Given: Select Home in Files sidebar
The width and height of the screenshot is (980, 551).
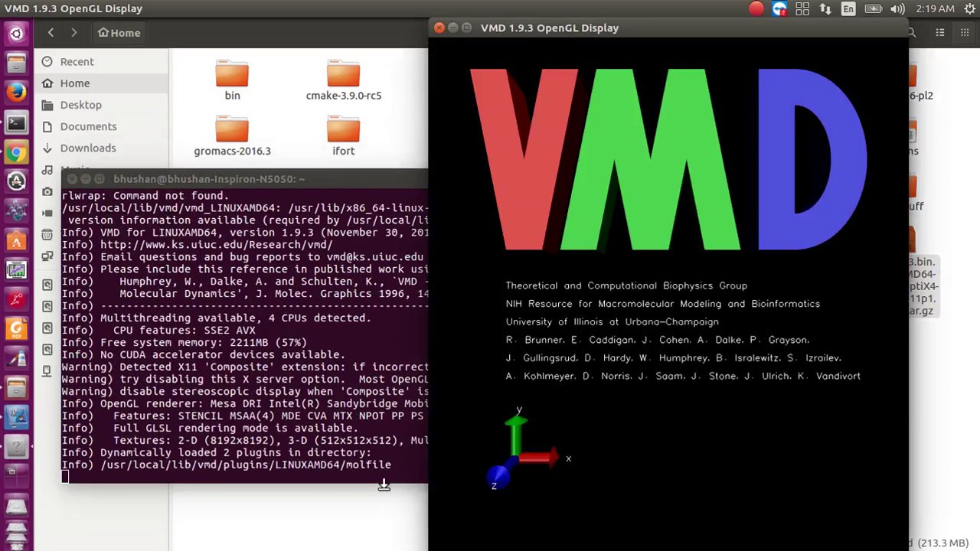Looking at the screenshot, I should 101,83.
